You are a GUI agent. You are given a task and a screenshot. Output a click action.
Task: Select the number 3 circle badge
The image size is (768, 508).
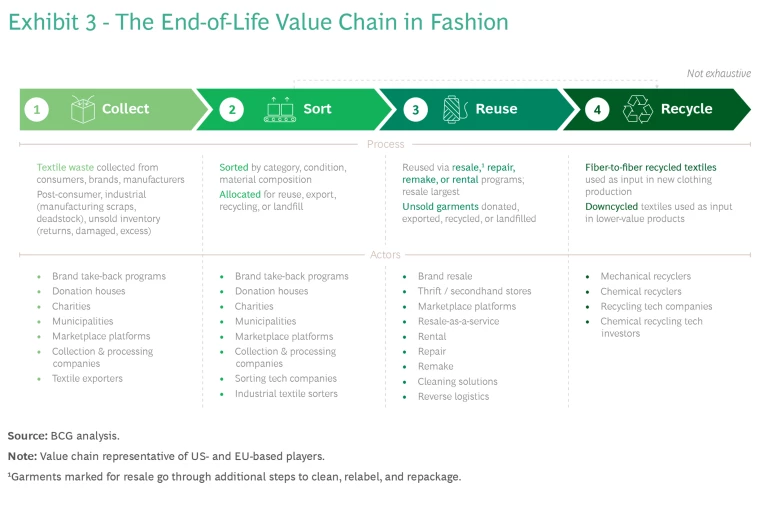point(414,110)
